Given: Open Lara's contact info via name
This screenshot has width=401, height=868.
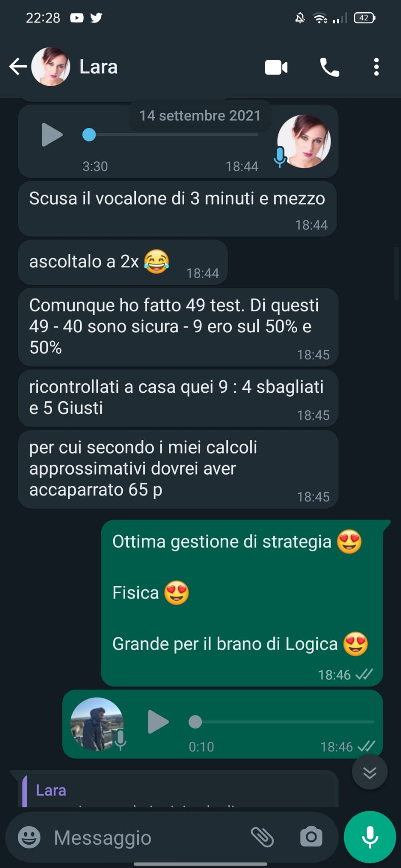Looking at the screenshot, I should tap(98, 67).
